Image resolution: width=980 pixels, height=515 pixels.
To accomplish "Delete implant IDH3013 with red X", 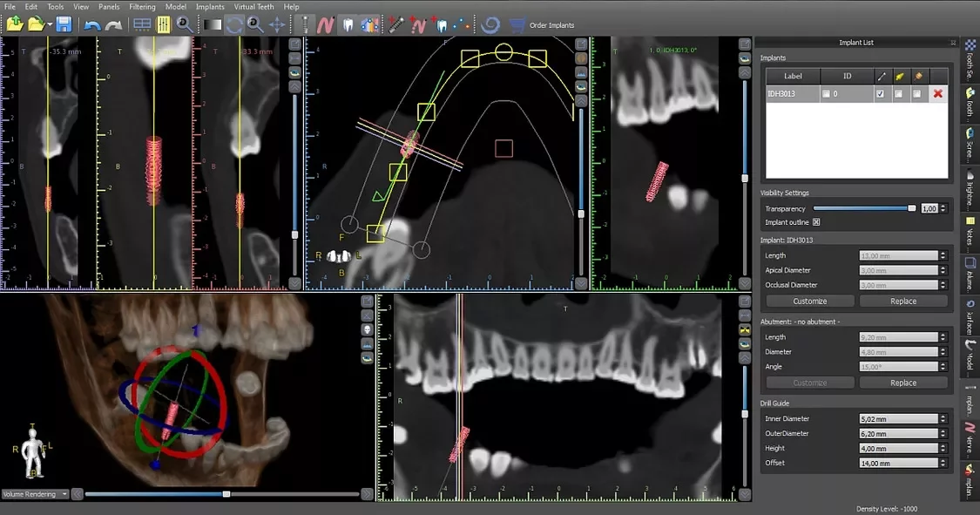I will (x=937, y=94).
